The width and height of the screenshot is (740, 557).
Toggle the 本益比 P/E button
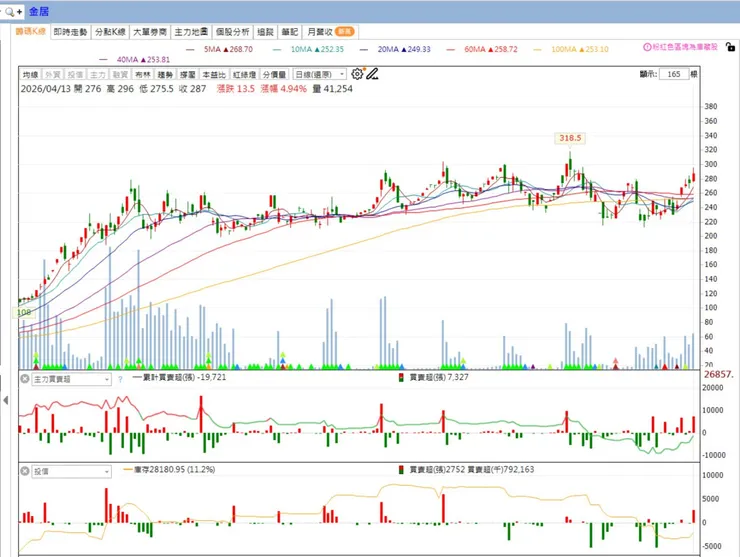point(214,75)
